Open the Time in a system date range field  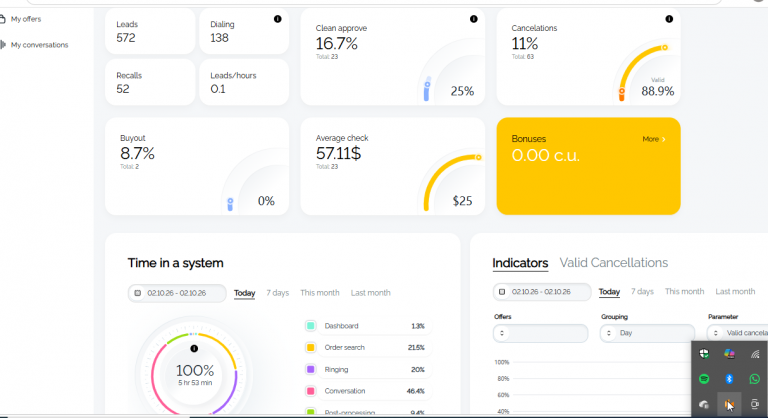[177, 293]
